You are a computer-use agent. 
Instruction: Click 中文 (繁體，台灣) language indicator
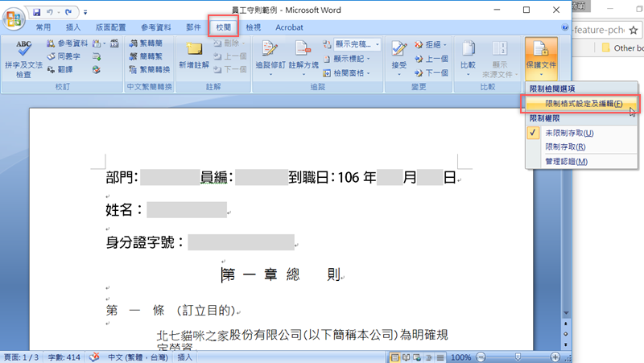coord(138,357)
